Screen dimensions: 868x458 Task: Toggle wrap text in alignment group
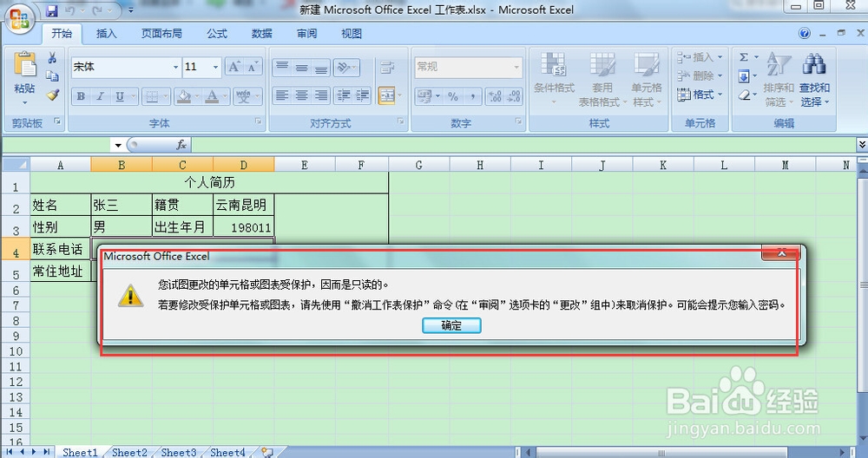click(387, 67)
